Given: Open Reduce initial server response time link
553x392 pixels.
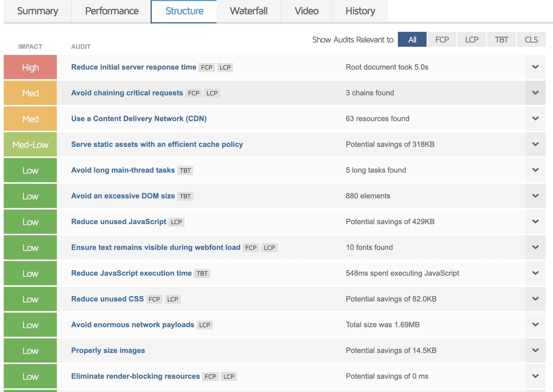Looking at the screenshot, I should point(134,67).
